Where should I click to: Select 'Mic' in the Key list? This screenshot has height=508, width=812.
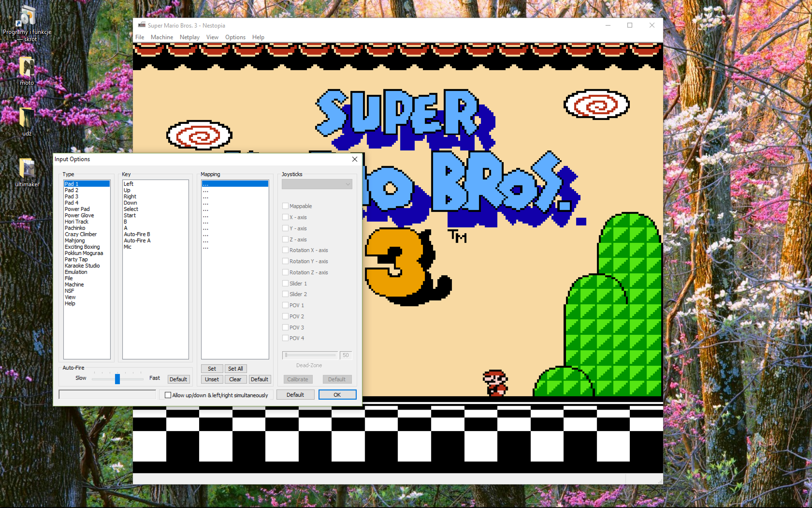coord(155,247)
